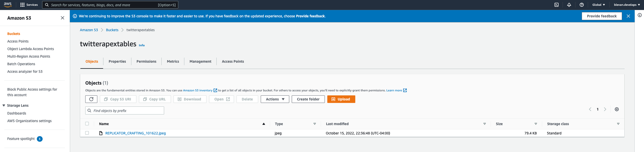Open the Global region dropdown

599,5
